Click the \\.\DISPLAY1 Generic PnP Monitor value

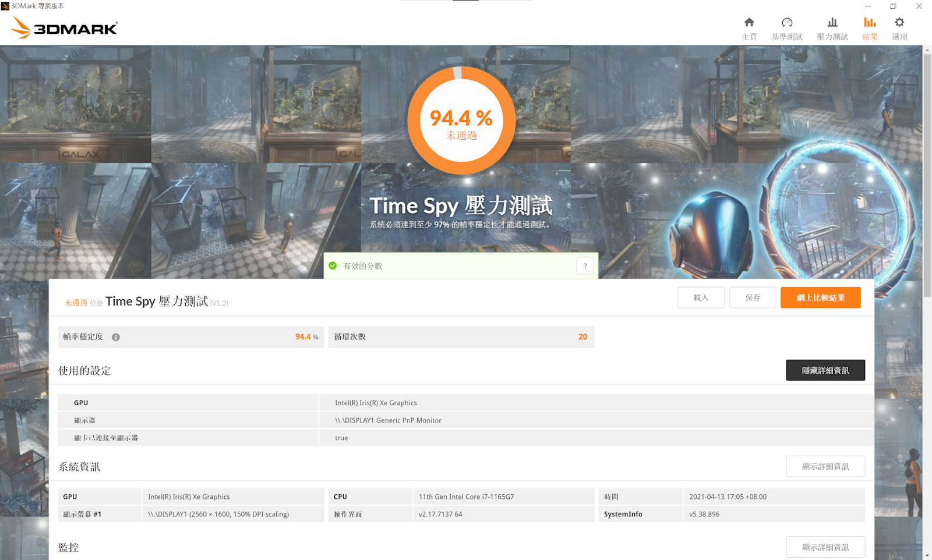click(388, 420)
